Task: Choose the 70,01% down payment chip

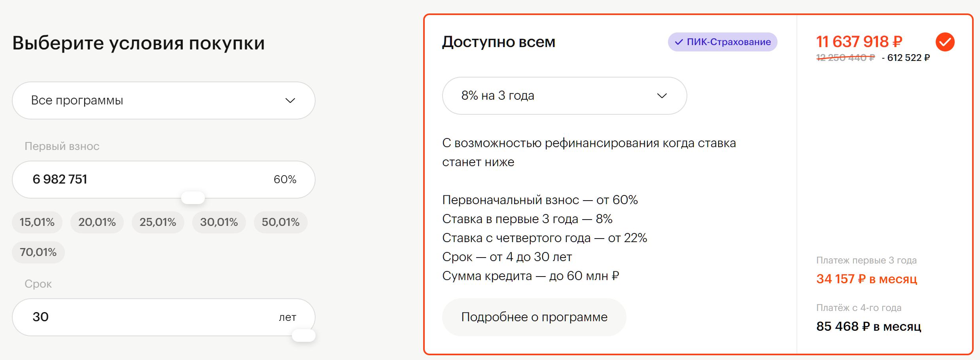Action: tap(38, 252)
